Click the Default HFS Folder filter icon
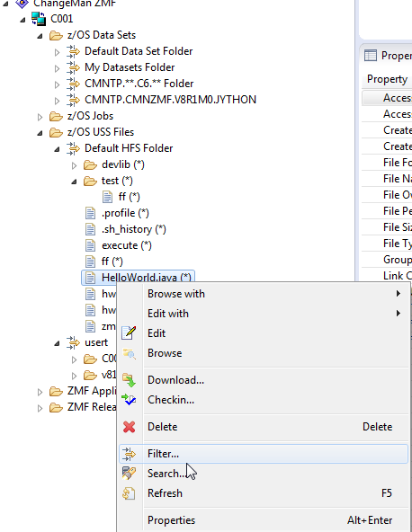Screen dimensions: 412x532 click(x=73, y=148)
